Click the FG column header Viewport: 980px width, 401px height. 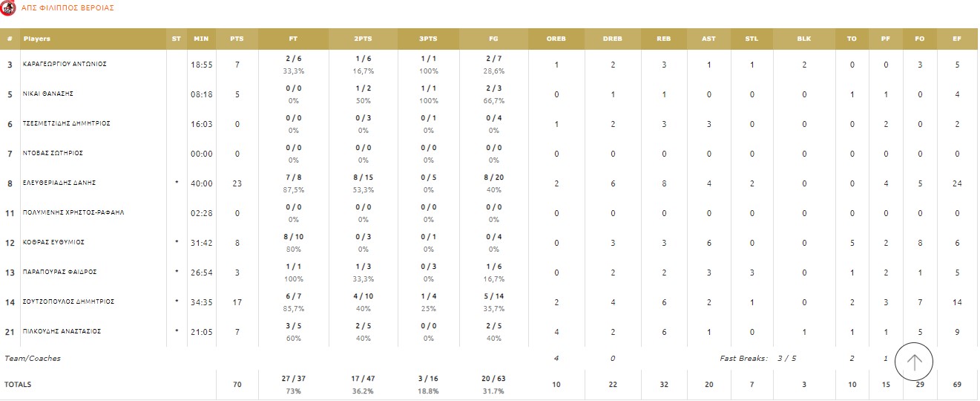(494, 39)
